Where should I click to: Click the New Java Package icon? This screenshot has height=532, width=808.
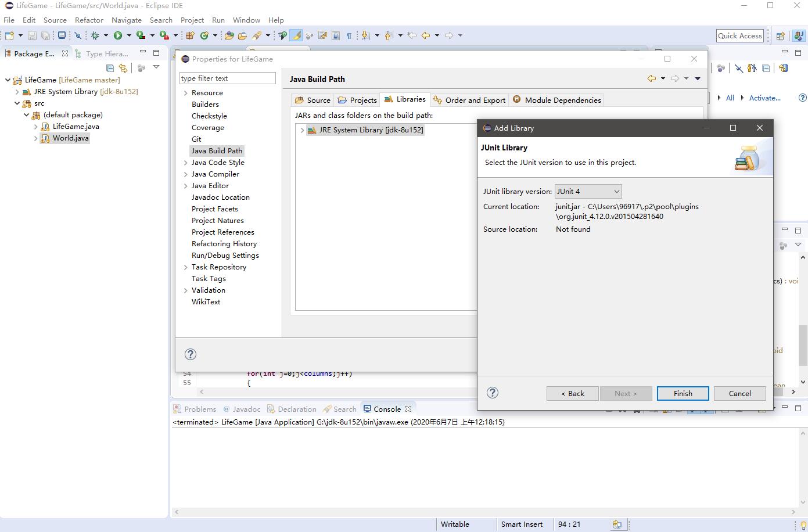click(190, 35)
